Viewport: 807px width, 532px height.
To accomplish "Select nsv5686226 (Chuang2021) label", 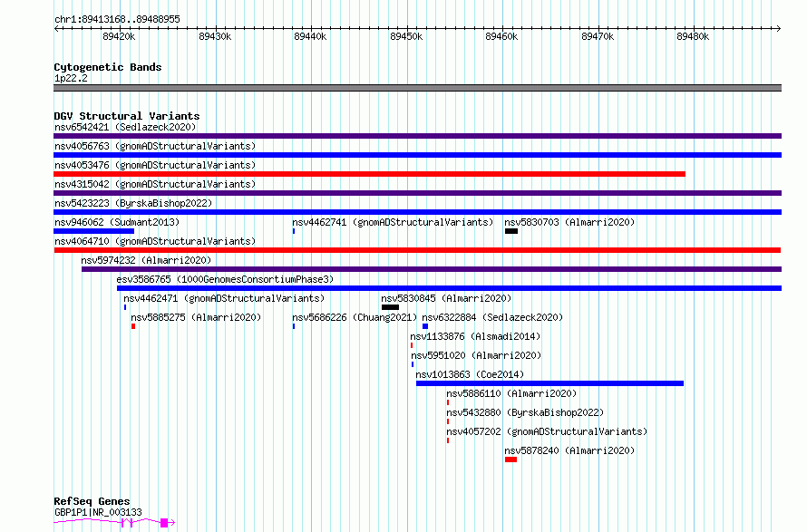I will point(355,317).
